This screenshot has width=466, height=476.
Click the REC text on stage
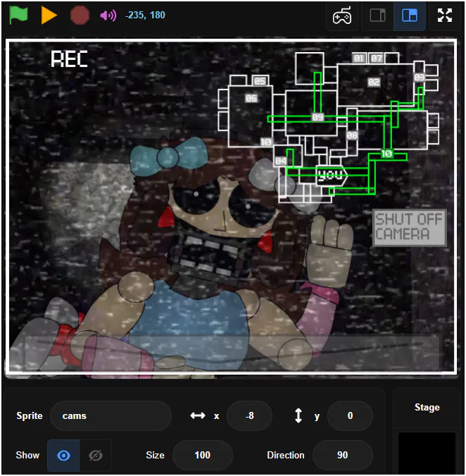(69, 59)
